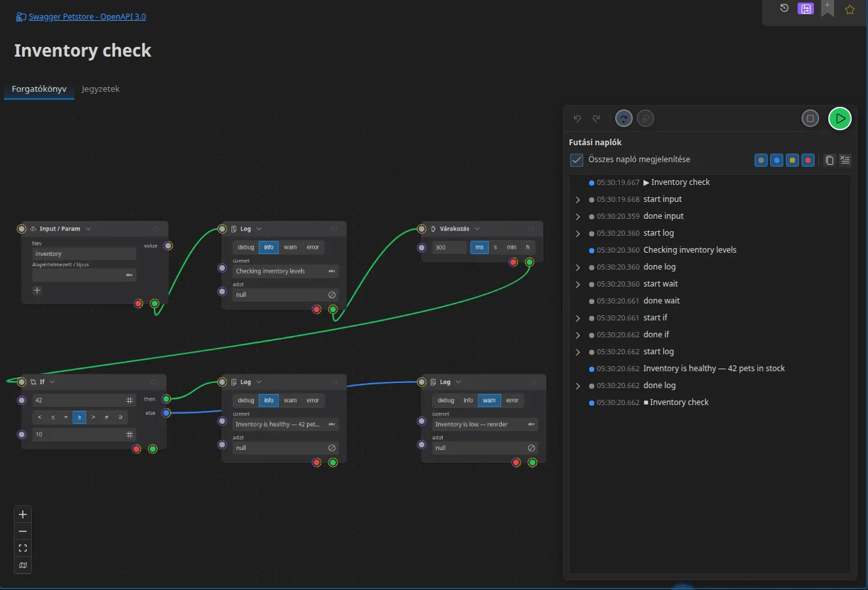This screenshot has width=868, height=590.
Task: Select the s unit in the Várakozás node
Action: pyautogui.click(x=495, y=247)
